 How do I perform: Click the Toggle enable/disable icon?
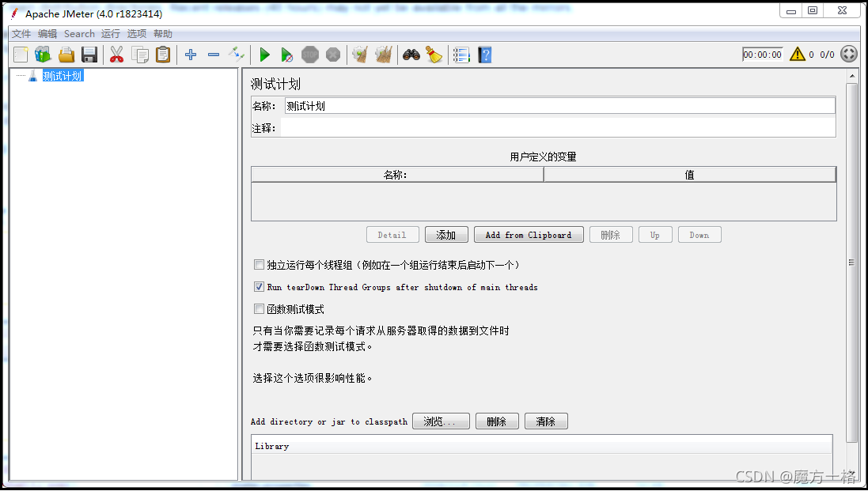point(237,55)
